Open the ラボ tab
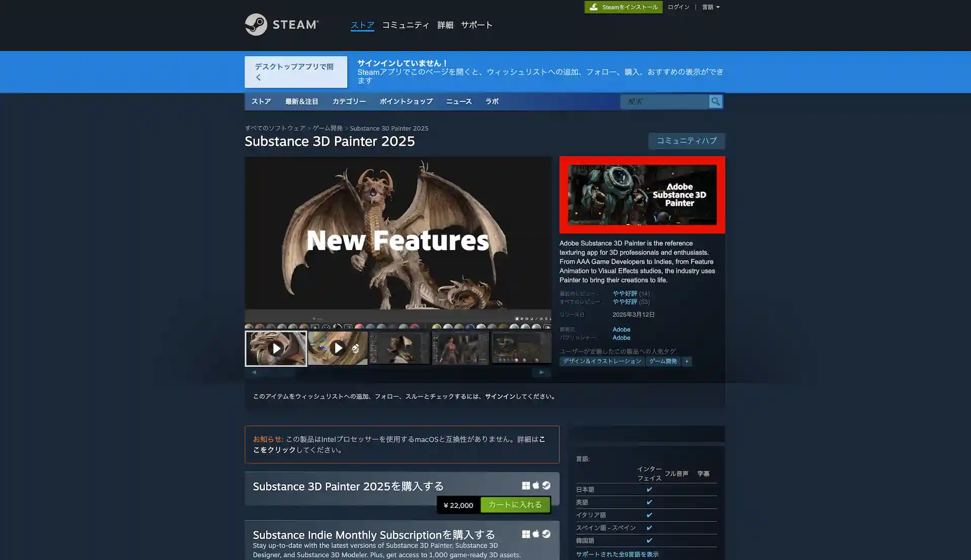This screenshot has height=560, width=971. tap(492, 102)
